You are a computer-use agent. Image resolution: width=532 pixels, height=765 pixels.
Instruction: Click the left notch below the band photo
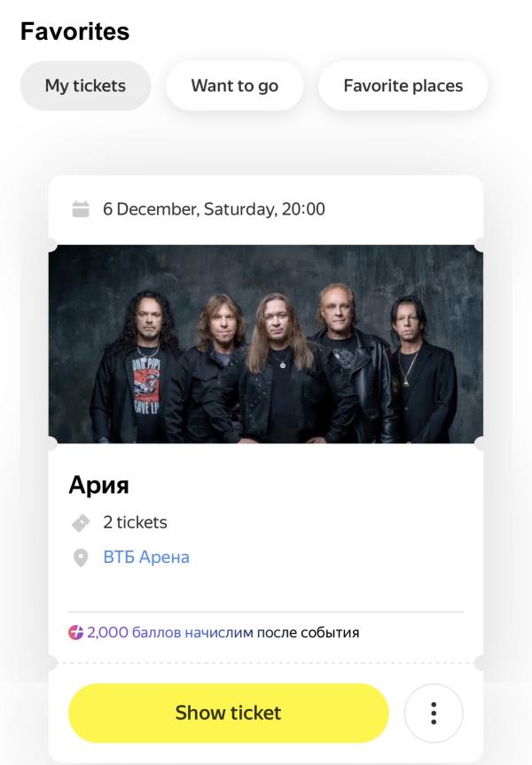(x=51, y=442)
